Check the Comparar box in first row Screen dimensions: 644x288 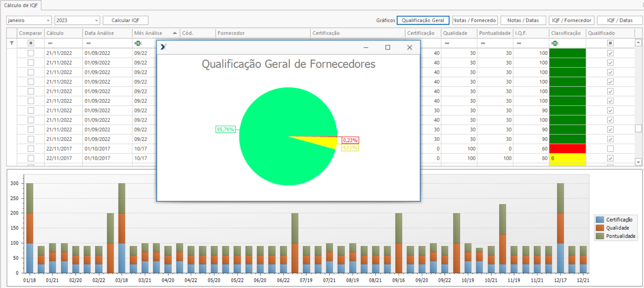click(31, 53)
